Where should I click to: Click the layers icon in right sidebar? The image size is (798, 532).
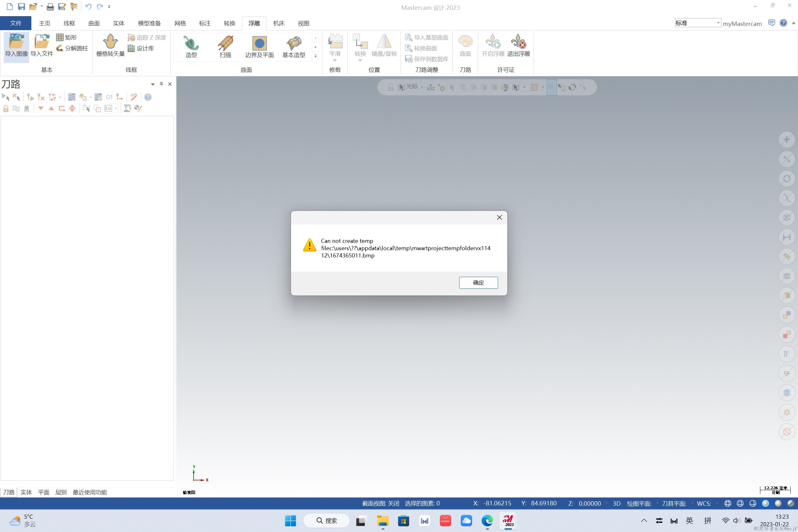pos(787,393)
